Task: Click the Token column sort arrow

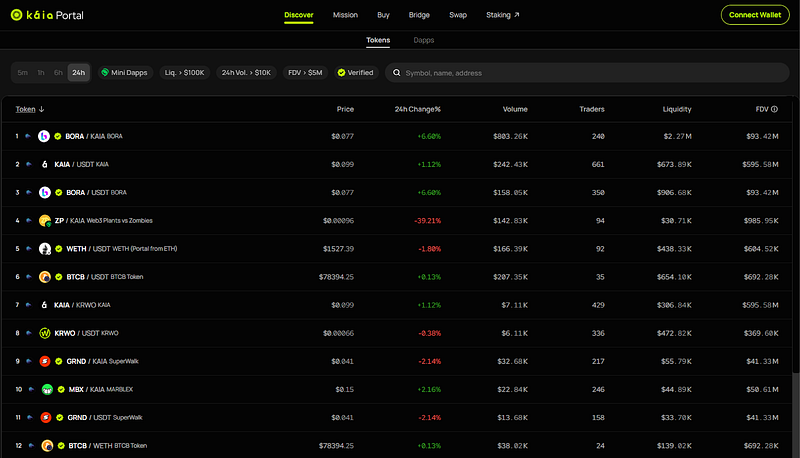Action: pyautogui.click(x=41, y=109)
